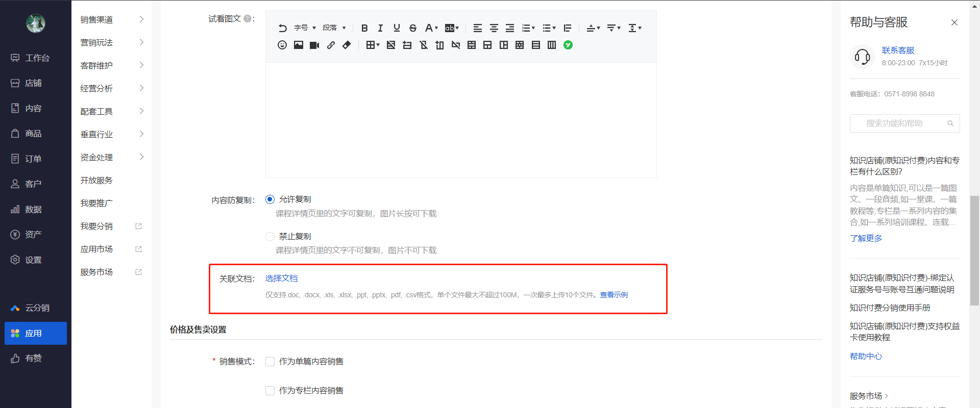980x408 pixels.
Task: Click the help question mark beside 试看图文
Action: (x=248, y=18)
